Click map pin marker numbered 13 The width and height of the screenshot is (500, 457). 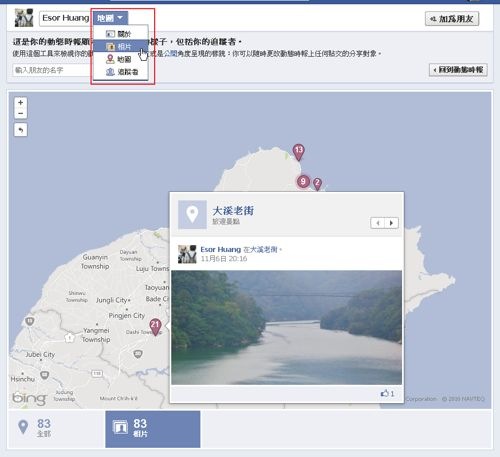(x=299, y=152)
